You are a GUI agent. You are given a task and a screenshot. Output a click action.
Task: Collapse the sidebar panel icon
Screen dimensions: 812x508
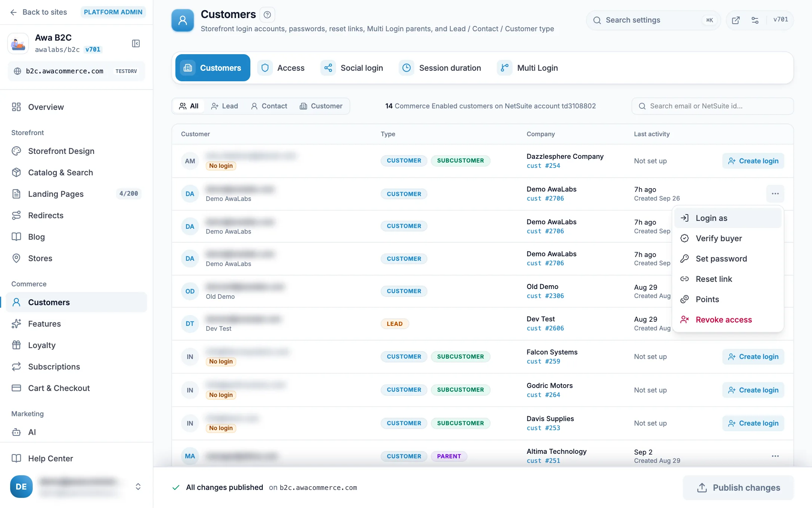click(136, 44)
